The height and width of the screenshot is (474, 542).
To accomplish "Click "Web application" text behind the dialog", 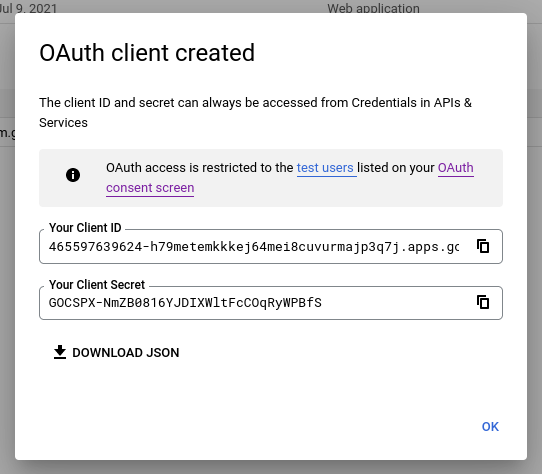I will pos(373,8).
